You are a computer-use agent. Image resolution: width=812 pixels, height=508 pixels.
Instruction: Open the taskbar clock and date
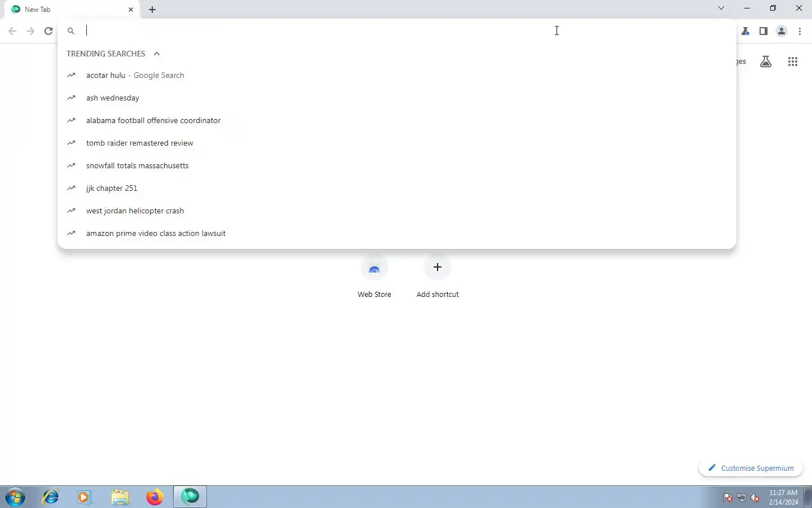point(783,497)
